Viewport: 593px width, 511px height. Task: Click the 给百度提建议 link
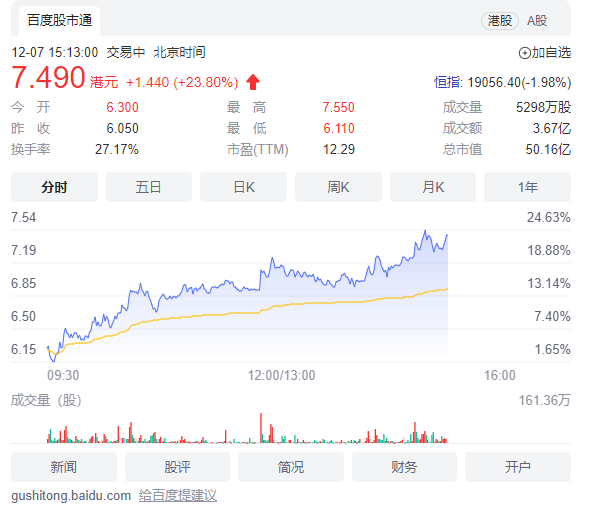click(x=178, y=495)
